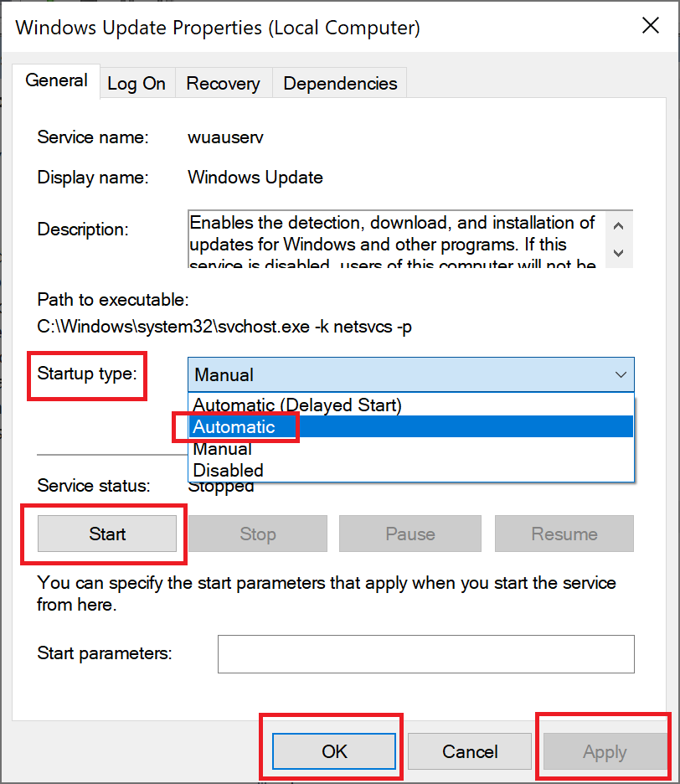Select Automatic (Delayed Start) option

click(x=297, y=405)
